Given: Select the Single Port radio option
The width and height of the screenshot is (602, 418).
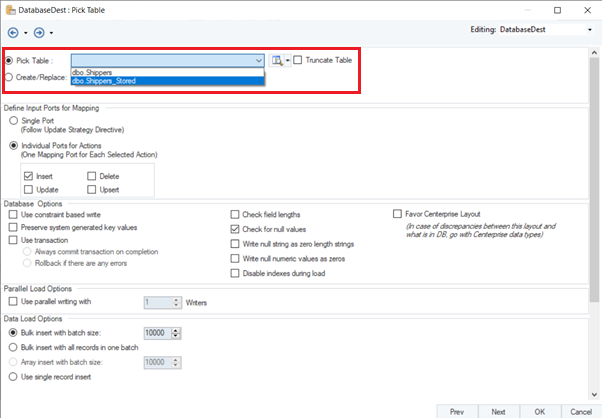Looking at the screenshot, I should tap(13, 120).
